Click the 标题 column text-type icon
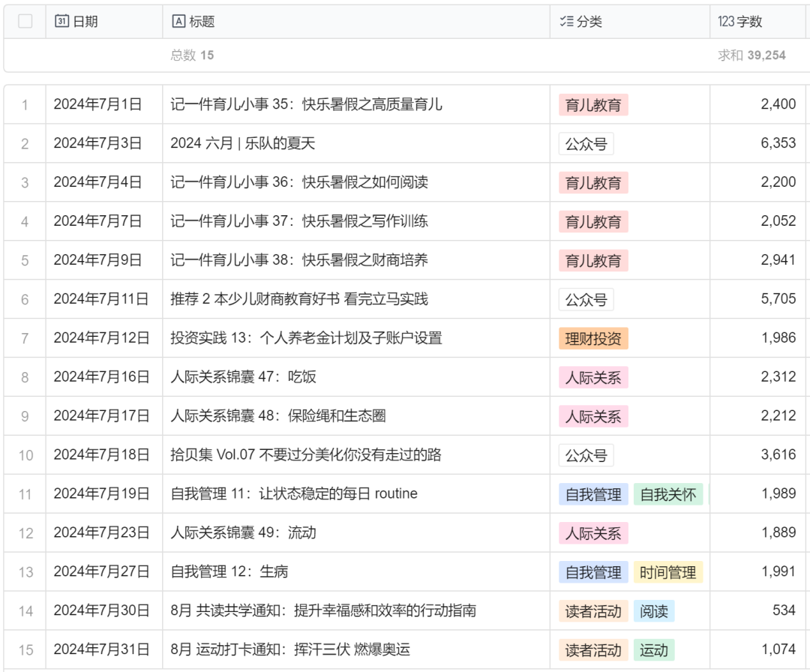The width and height of the screenshot is (810, 672). 178,21
